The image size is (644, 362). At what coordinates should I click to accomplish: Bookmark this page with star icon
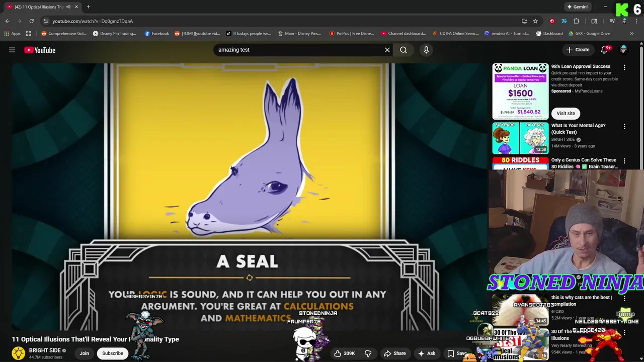point(535,21)
